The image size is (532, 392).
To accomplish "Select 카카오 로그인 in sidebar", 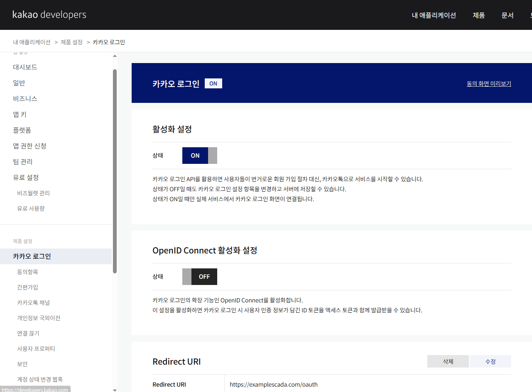I will click(56, 256).
